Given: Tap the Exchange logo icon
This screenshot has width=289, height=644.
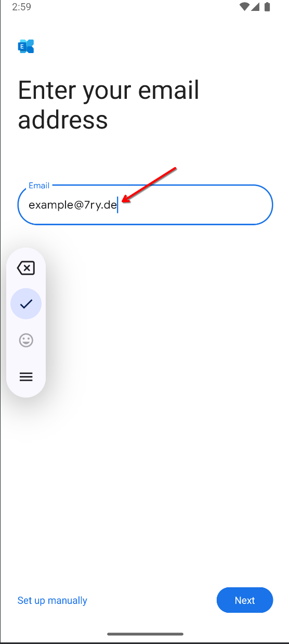Looking at the screenshot, I should [x=26, y=46].
